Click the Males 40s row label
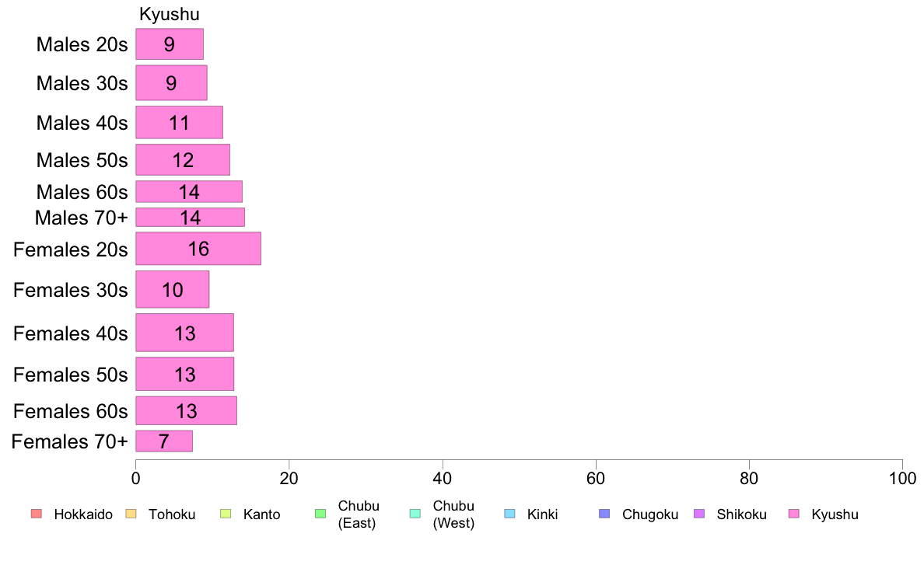The image size is (924, 572). click(82, 123)
